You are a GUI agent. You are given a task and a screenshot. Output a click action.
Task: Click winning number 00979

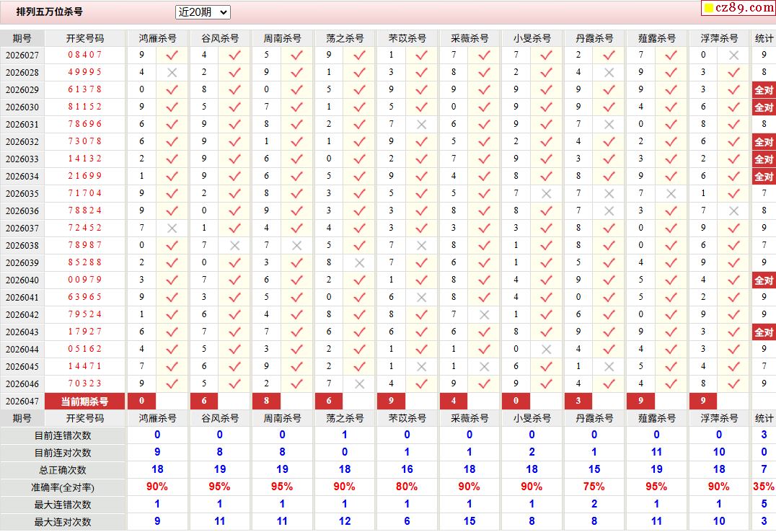coord(84,280)
